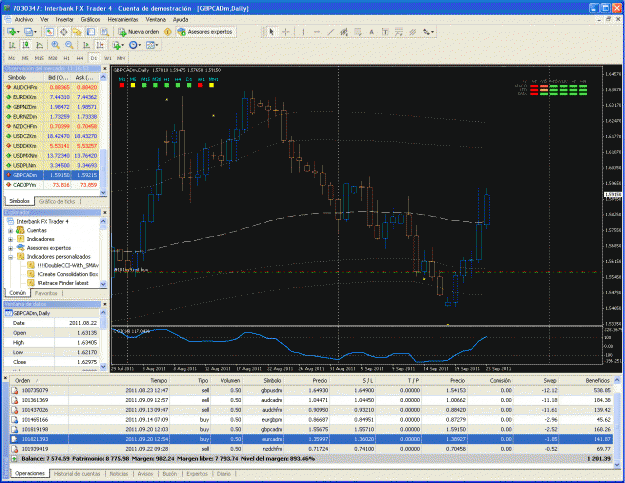Open the chart templates dropdown
This screenshot has width=625, height=483.
(152, 45)
